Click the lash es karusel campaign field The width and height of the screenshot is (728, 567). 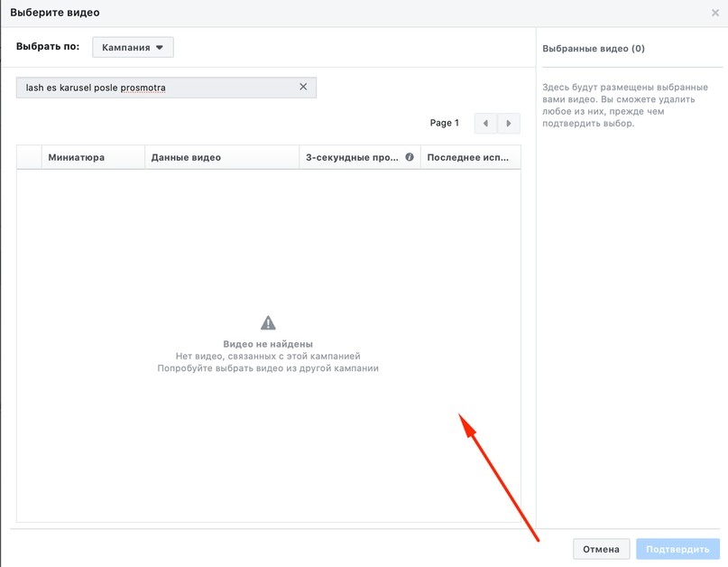tap(166, 88)
